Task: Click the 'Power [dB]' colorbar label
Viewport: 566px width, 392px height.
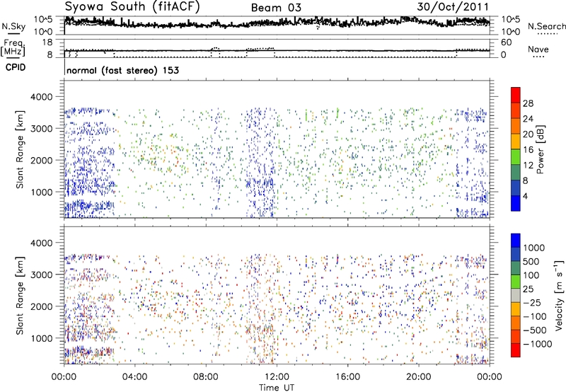Action: tap(541, 149)
